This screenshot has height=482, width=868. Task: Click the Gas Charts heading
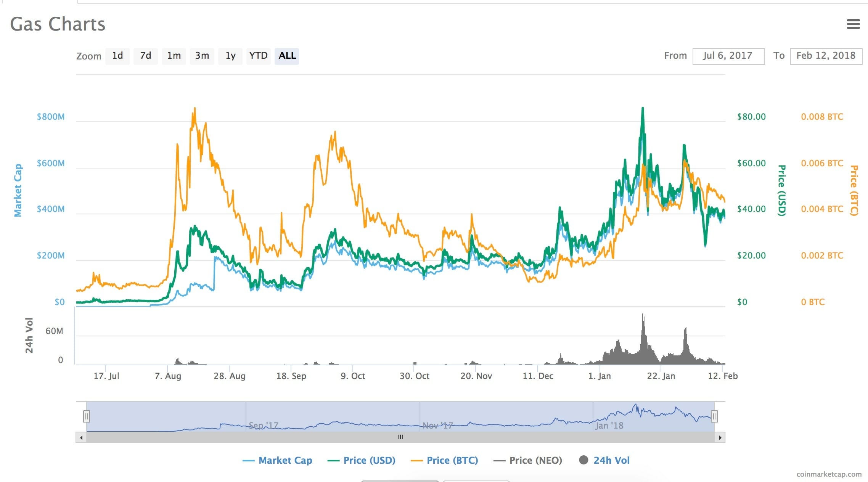coord(58,24)
